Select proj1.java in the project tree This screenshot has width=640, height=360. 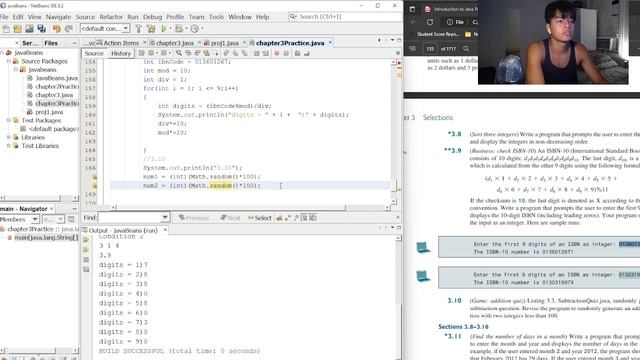pos(49,112)
